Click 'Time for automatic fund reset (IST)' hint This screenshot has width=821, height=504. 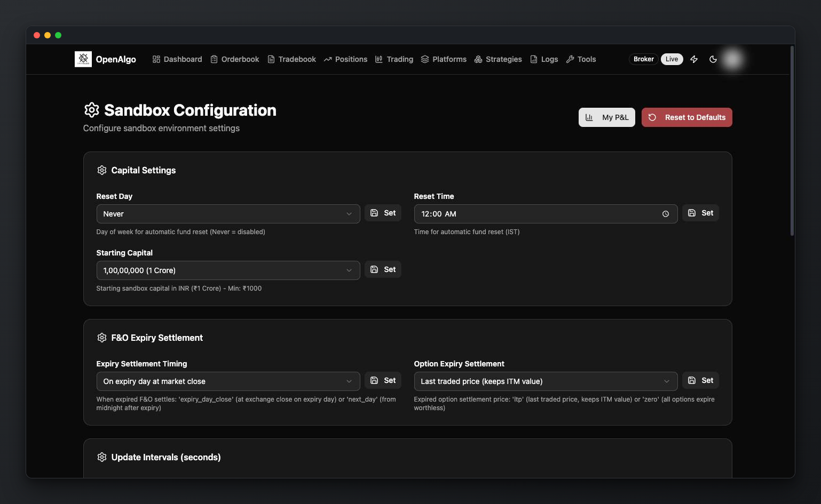coord(467,232)
